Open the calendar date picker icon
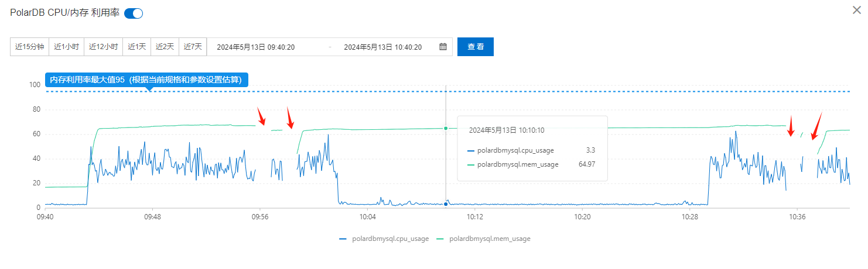Viewport: 868px width, 269px height. point(443,47)
